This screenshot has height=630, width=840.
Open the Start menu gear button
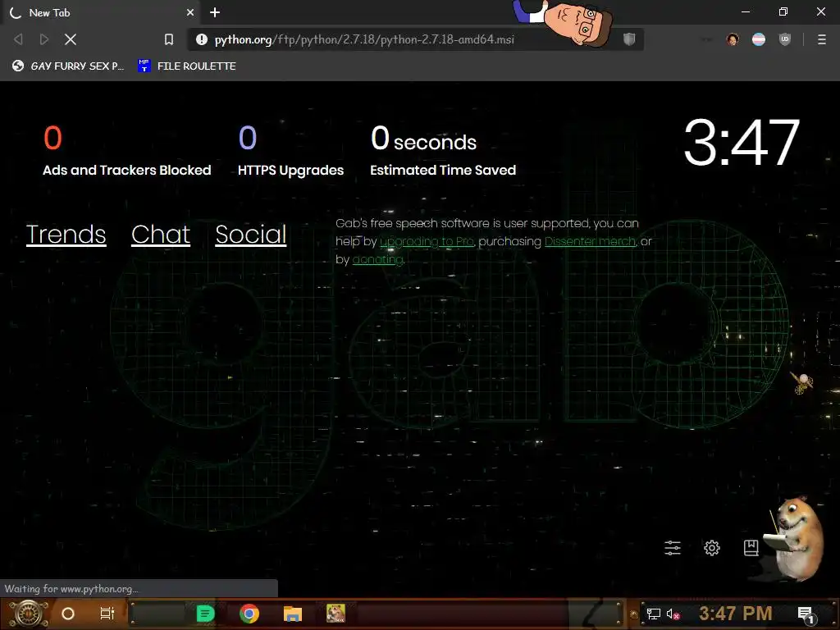pos(28,614)
